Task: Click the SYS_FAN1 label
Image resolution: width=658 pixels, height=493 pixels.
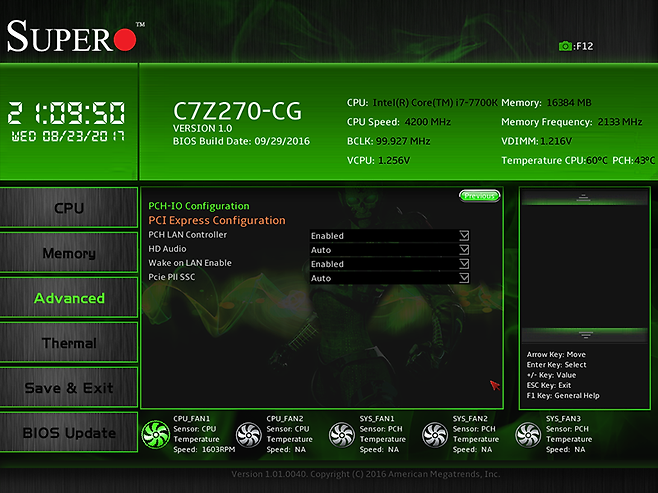Action: click(377, 418)
